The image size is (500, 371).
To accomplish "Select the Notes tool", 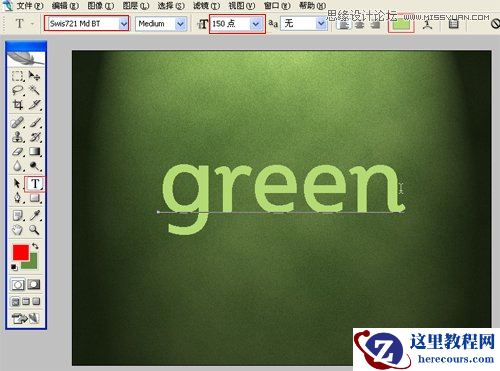I will tap(17, 215).
